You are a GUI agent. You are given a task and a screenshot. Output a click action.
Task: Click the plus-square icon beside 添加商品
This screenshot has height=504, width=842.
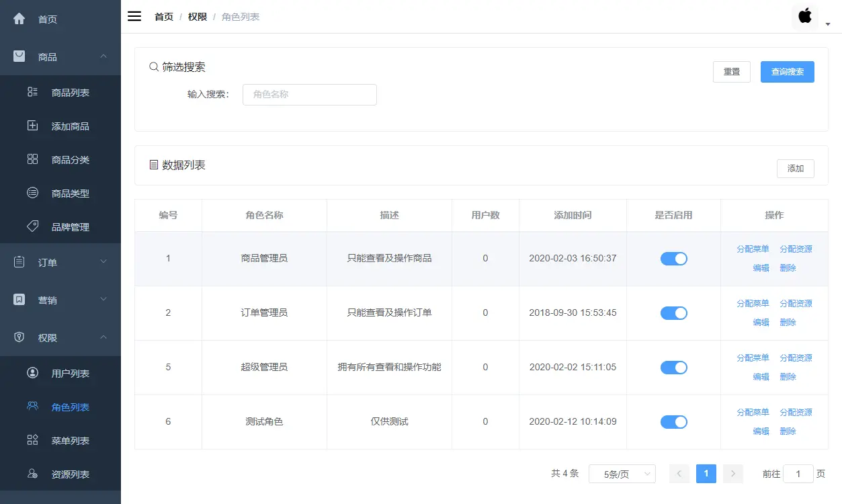point(32,126)
